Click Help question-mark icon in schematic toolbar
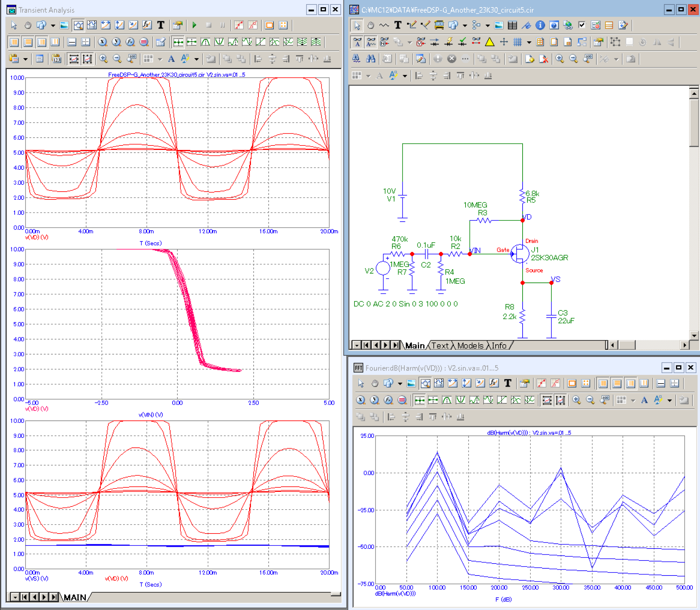This screenshot has height=610, width=700. [x=554, y=25]
